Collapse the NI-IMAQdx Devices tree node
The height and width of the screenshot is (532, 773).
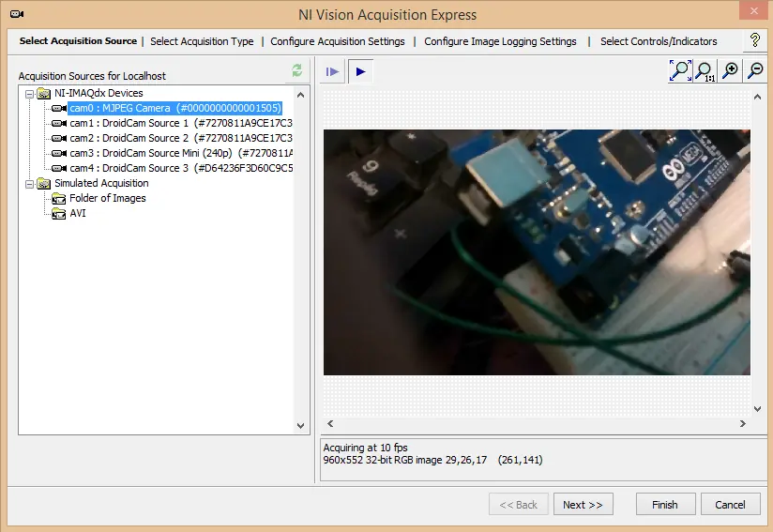pos(30,94)
